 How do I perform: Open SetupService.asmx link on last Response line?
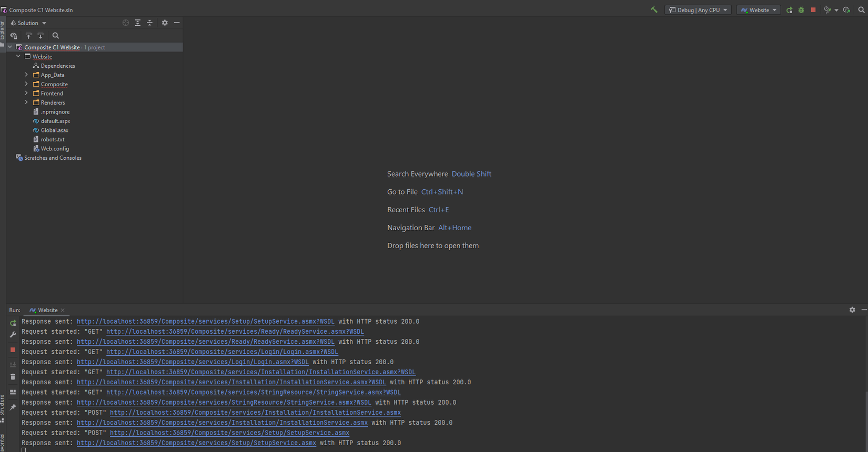click(196, 443)
